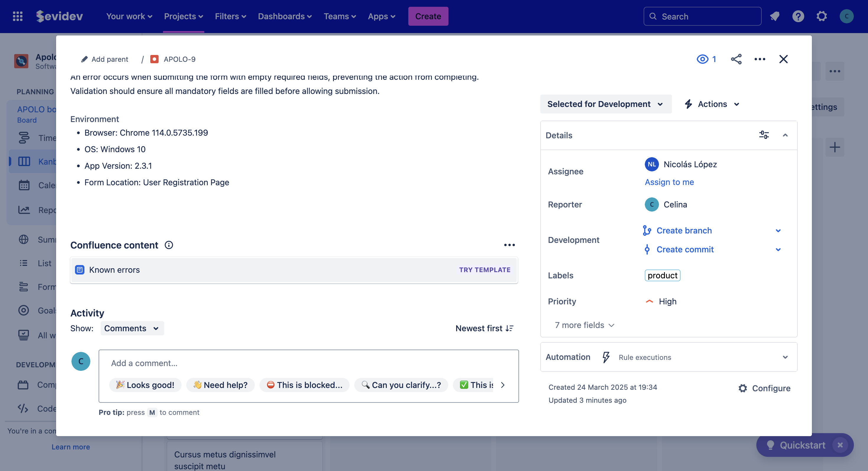The width and height of the screenshot is (868, 471).
Task: Click the Learn more link in sidebar
Action: tap(71, 447)
